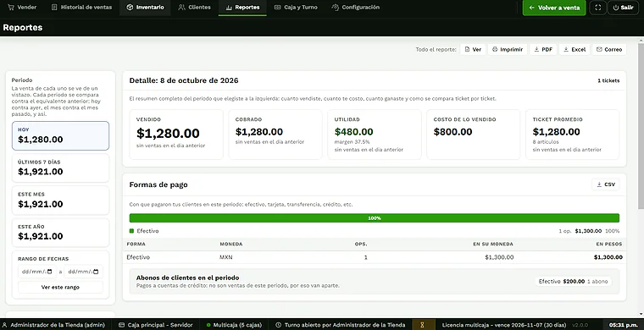Screen dimensions: 644x330
Task: Click Caja principal - Servidor status entry
Action: (155, 325)
